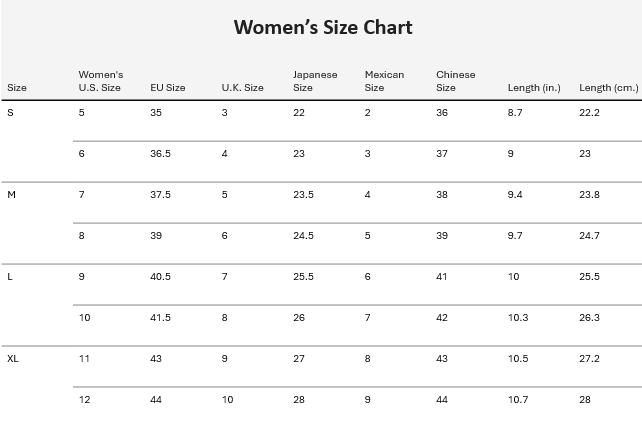642x422 pixels.
Task: Click the U.K. Size column header
Action: pyautogui.click(x=242, y=88)
